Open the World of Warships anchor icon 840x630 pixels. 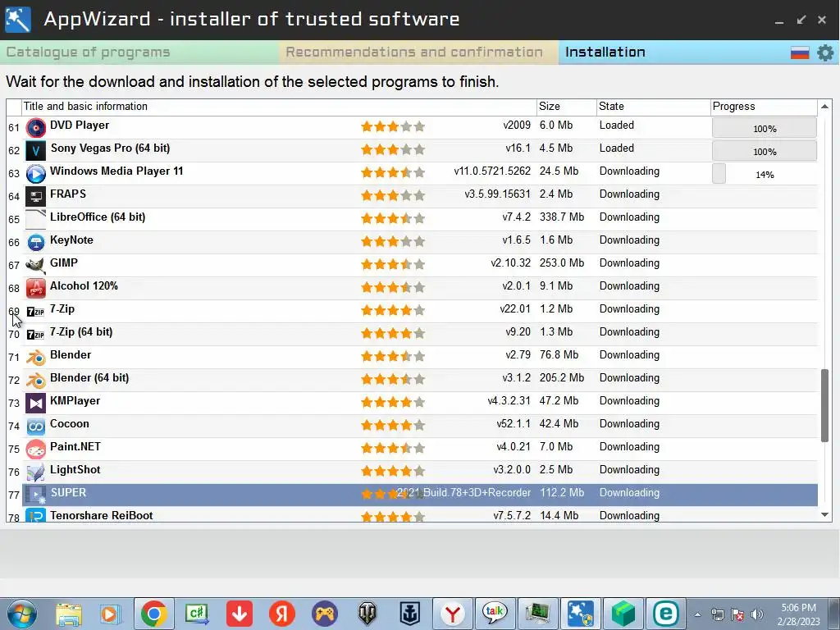[x=410, y=614]
